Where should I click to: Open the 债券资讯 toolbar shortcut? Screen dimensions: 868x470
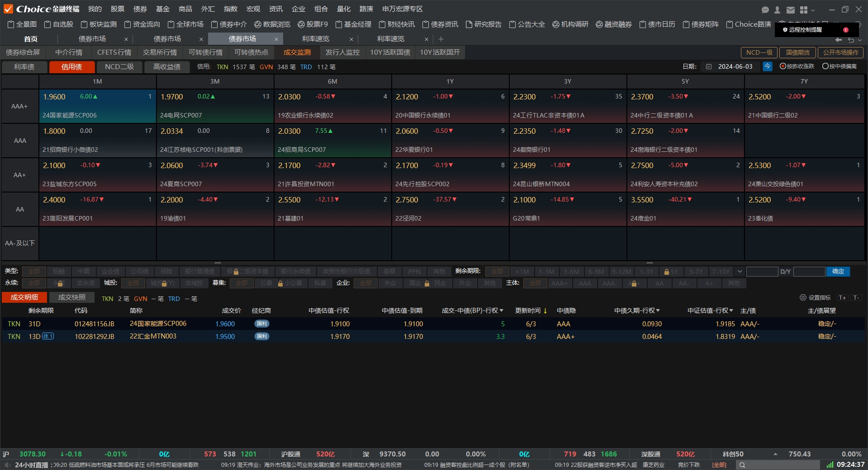440,24
